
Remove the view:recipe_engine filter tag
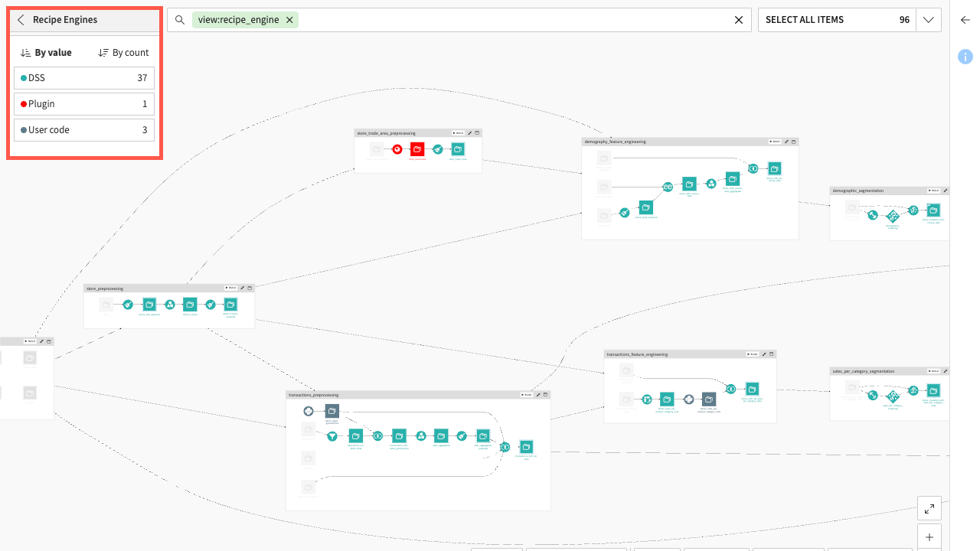(289, 20)
